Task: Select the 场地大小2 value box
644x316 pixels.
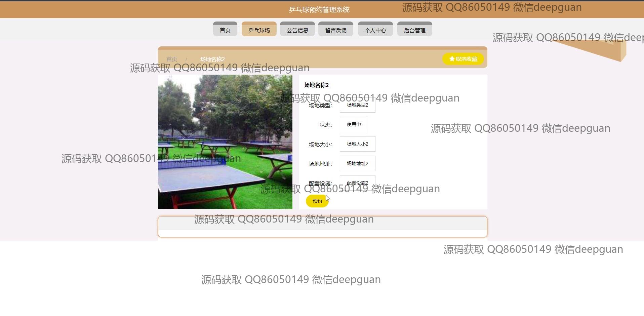Action: click(x=357, y=144)
